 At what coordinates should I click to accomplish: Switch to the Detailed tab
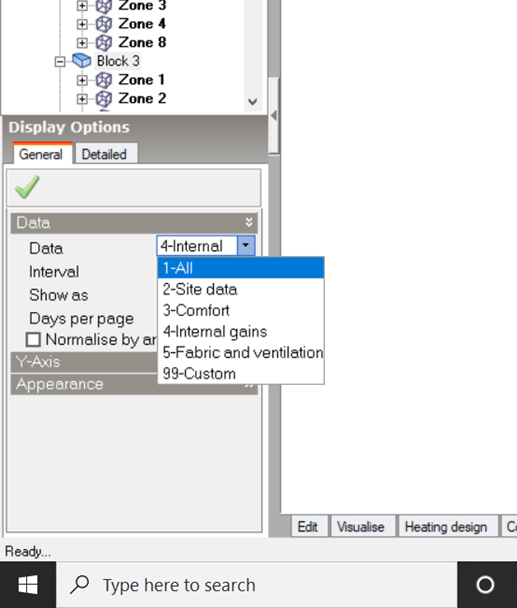(105, 154)
